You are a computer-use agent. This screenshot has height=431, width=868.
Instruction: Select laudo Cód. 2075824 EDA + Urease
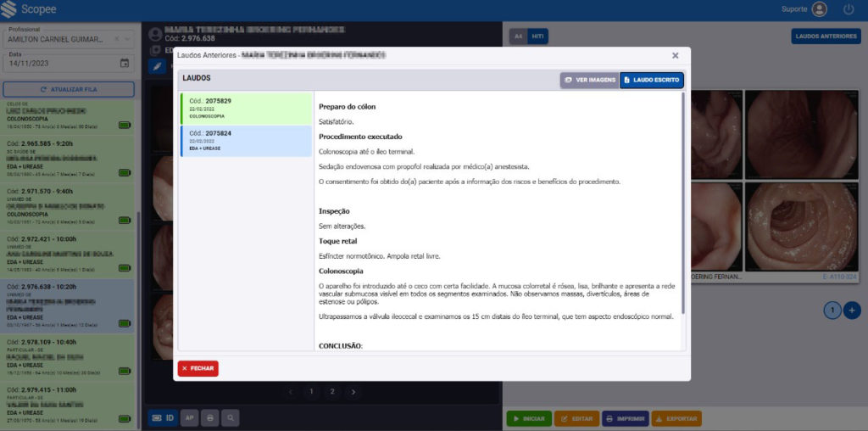pos(247,141)
